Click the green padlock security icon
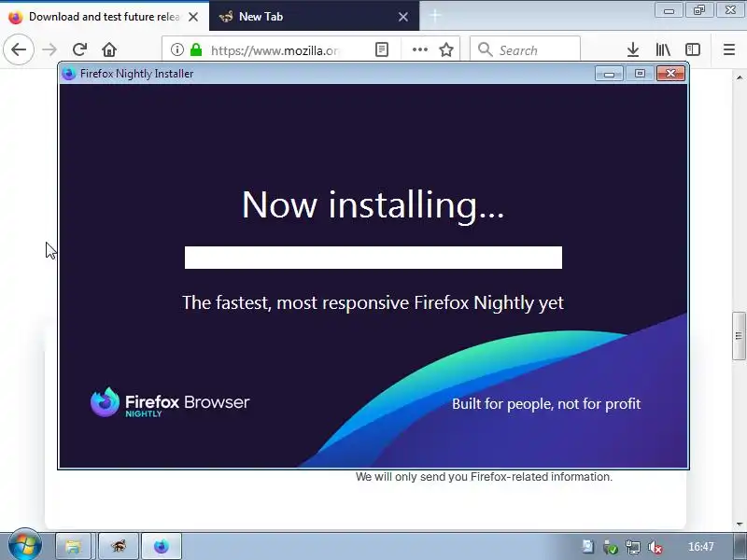The image size is (747, 560). (196, 49)
